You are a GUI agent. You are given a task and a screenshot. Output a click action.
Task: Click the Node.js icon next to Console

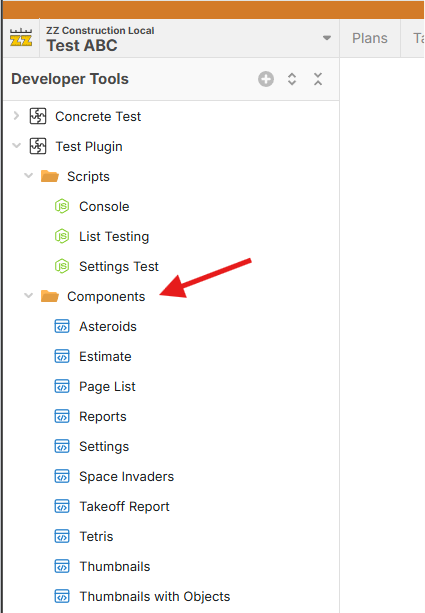click(x=62, y=206)
